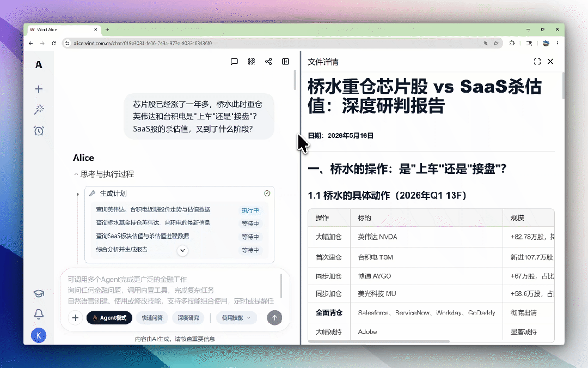Click the Alice 'A' logo in sidebar

coord(39,64)
